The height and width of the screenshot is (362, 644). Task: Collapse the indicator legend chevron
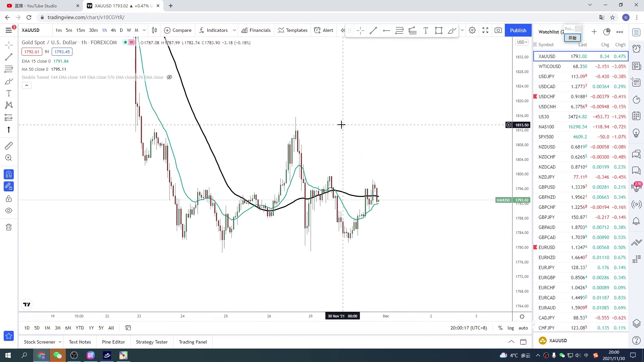[x=26, y=85]
